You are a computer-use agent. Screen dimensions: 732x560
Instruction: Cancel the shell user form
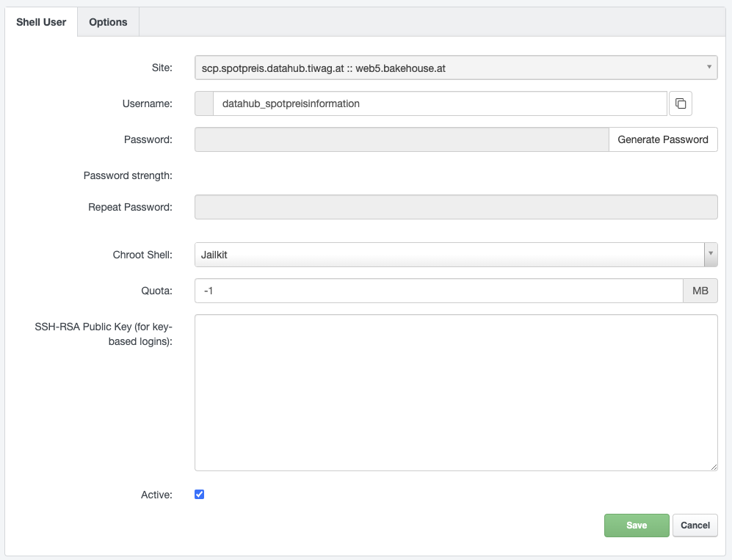[695, 526]
